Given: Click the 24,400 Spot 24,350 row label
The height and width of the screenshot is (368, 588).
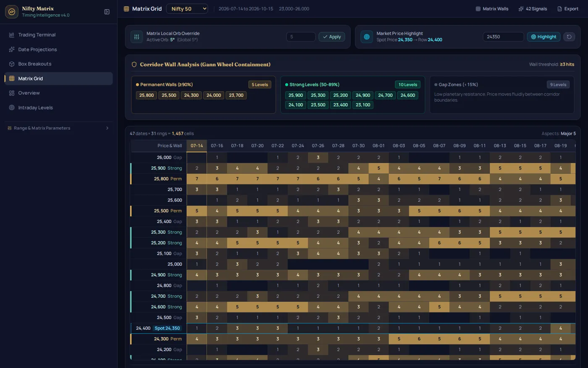Looking at the screenshot, I should 159,328.
